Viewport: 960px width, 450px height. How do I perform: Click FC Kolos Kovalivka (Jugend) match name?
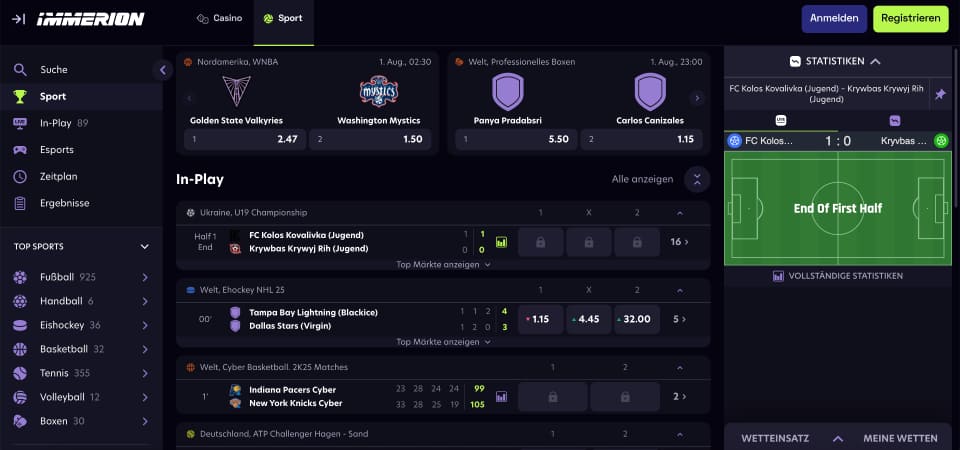(x=306, y=235)
